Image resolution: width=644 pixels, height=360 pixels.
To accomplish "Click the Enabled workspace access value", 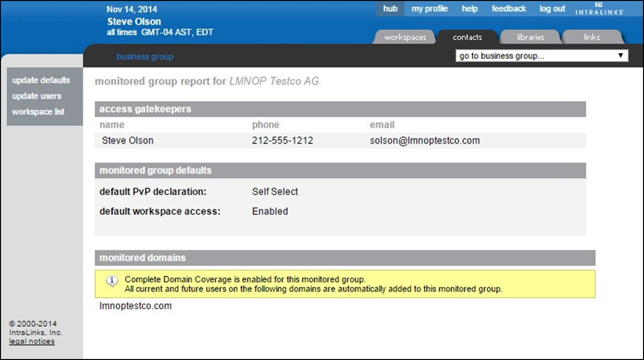I will point(270,211).
